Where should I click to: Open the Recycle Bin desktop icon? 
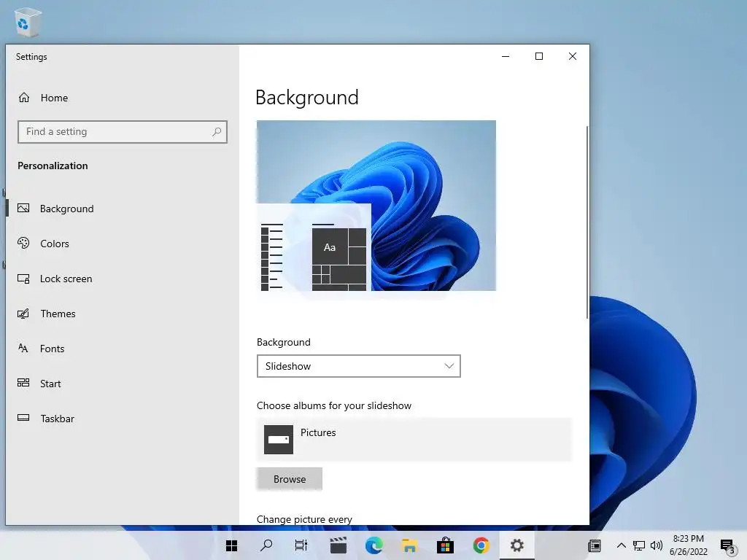(28, 22)
